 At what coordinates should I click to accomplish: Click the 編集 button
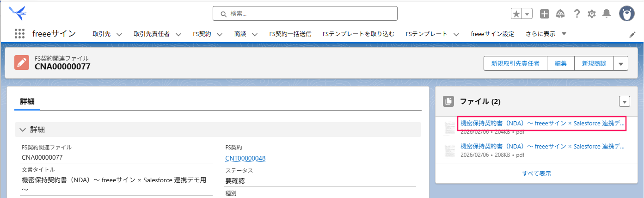tap(561, 63)
